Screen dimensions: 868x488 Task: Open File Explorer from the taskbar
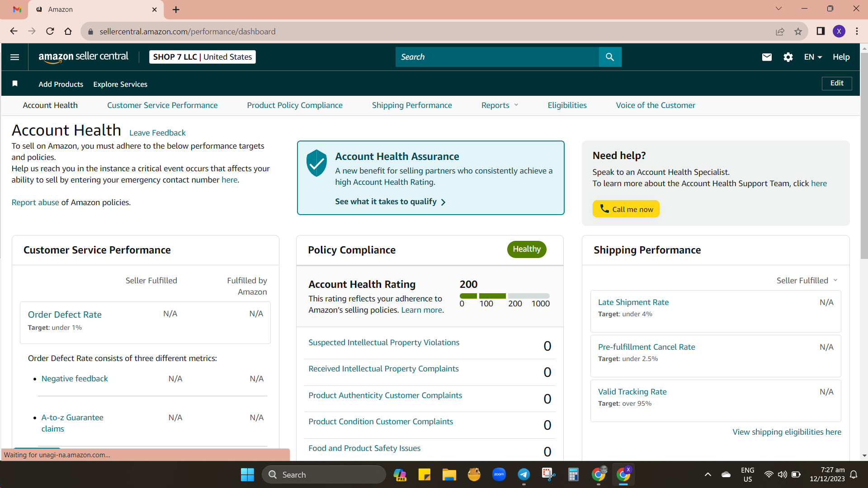pos(449,474)
